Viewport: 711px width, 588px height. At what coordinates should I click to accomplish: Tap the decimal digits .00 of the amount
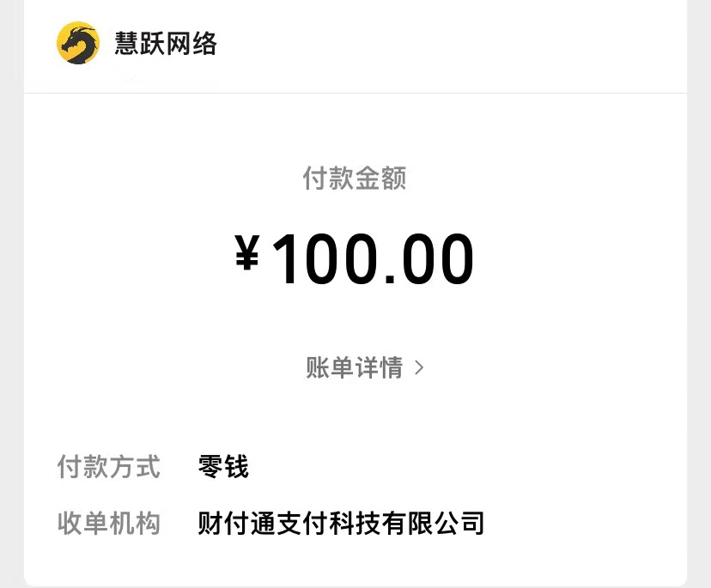coord(429,259)
